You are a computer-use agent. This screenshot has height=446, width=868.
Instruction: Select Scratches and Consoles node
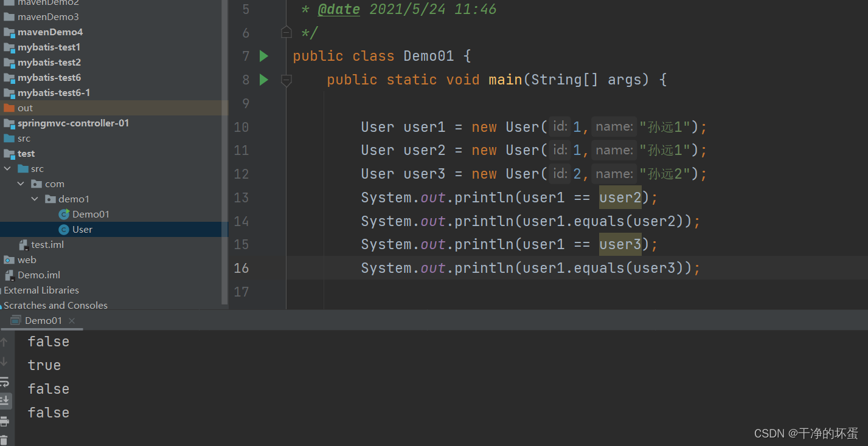pos(55,306)
